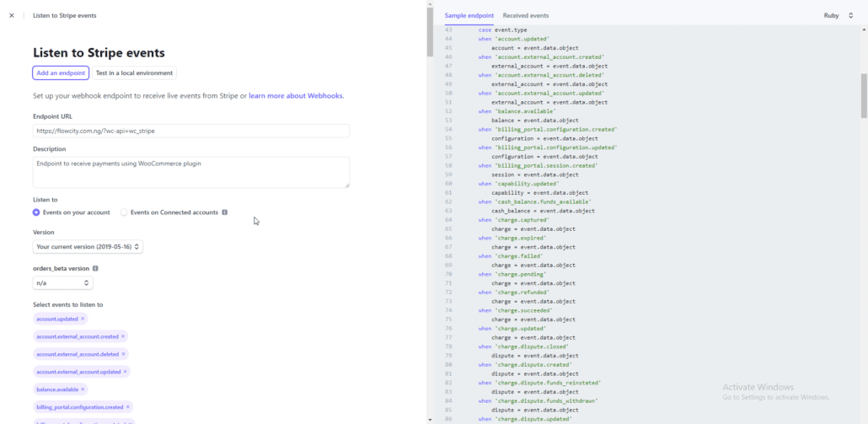Click code line 43 'case event.type'

502,30
